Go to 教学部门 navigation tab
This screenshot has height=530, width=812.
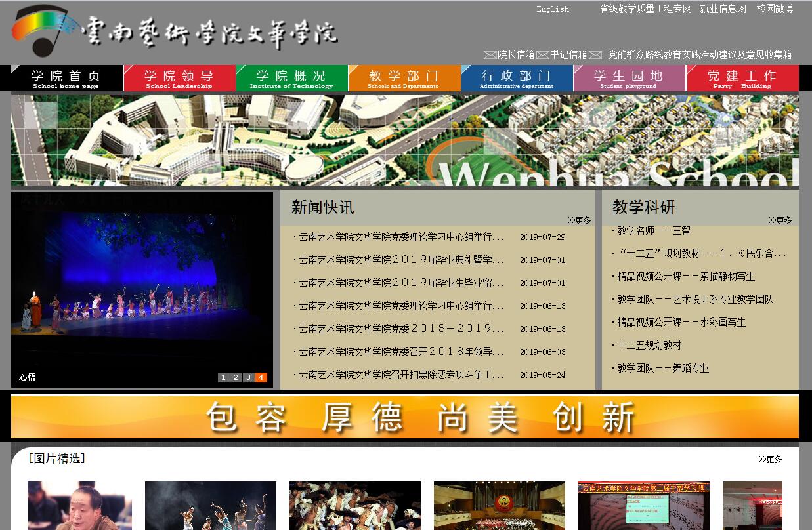pyautogui.click(x=404, y=78)
